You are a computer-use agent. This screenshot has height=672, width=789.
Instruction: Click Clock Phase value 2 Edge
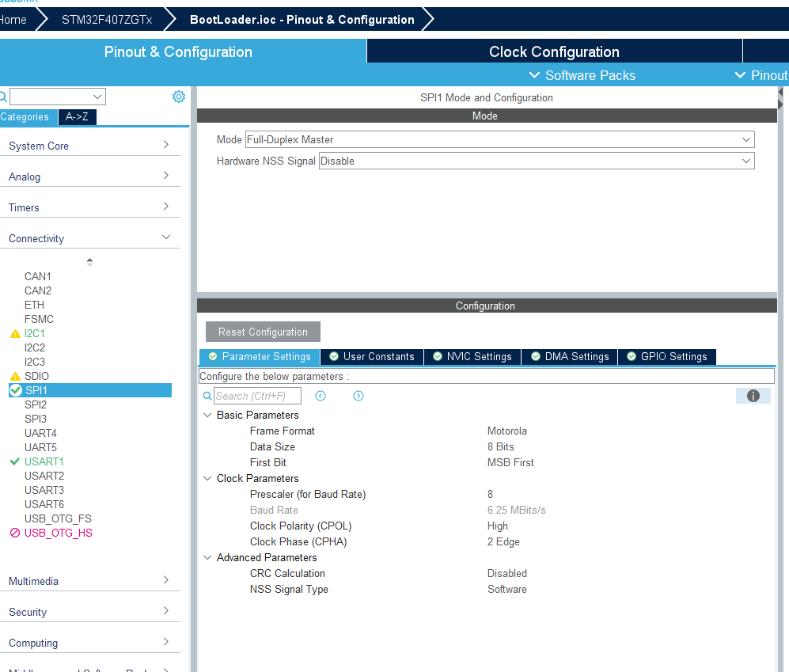coord(503,542)
